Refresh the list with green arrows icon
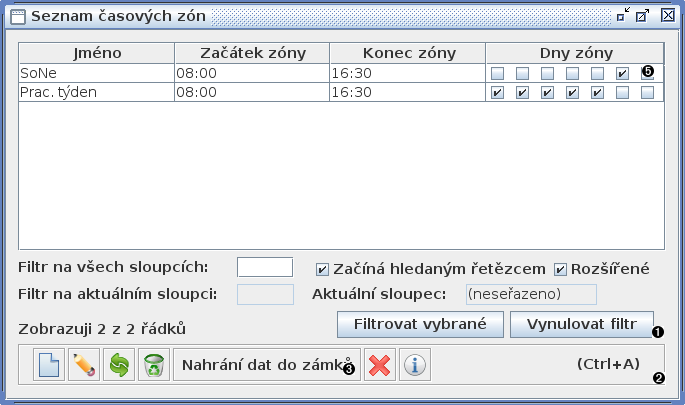The image size is (685, 405). pos(119,365)
